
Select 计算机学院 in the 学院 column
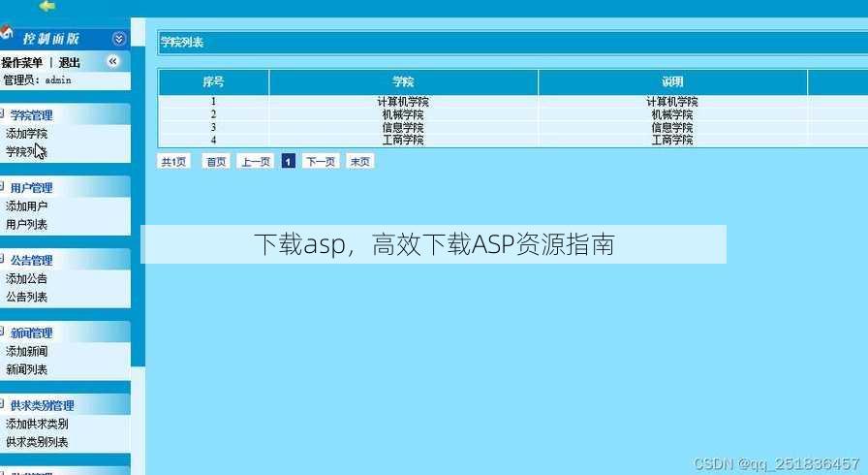point(403,102)
